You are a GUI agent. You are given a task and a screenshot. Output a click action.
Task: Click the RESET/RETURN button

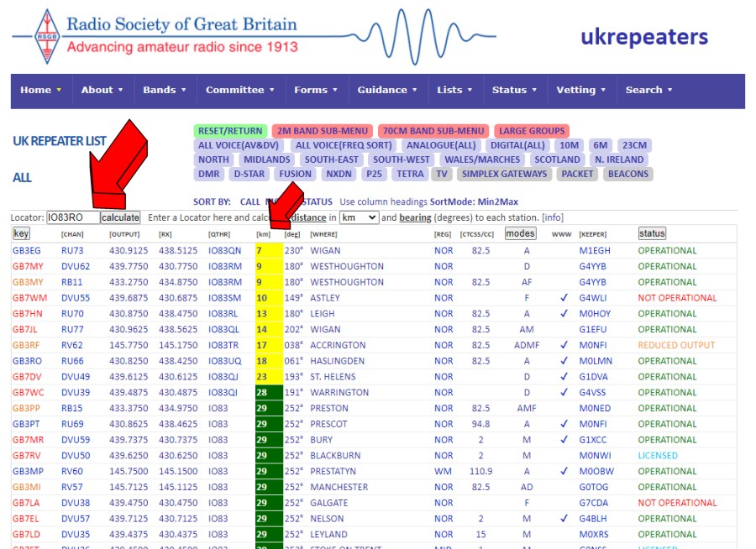[x=228, y=130]
